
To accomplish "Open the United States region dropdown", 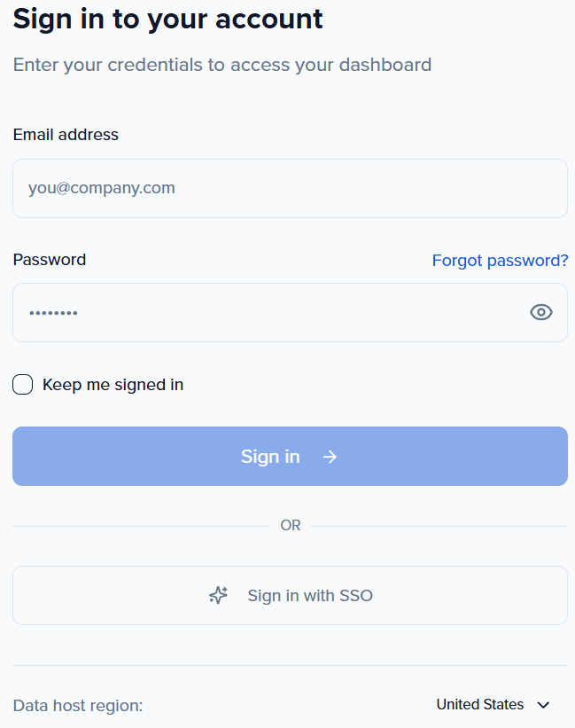I will pyautogui.click(x=492, y=705).
